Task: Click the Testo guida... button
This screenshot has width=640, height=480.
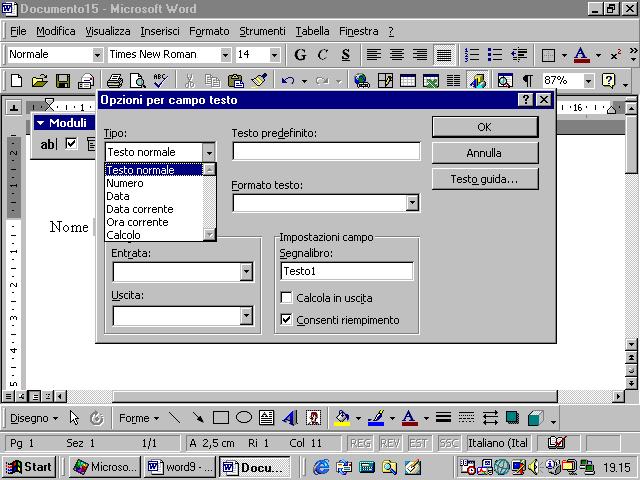Action: pyautogui.click(x=485, y=179)
